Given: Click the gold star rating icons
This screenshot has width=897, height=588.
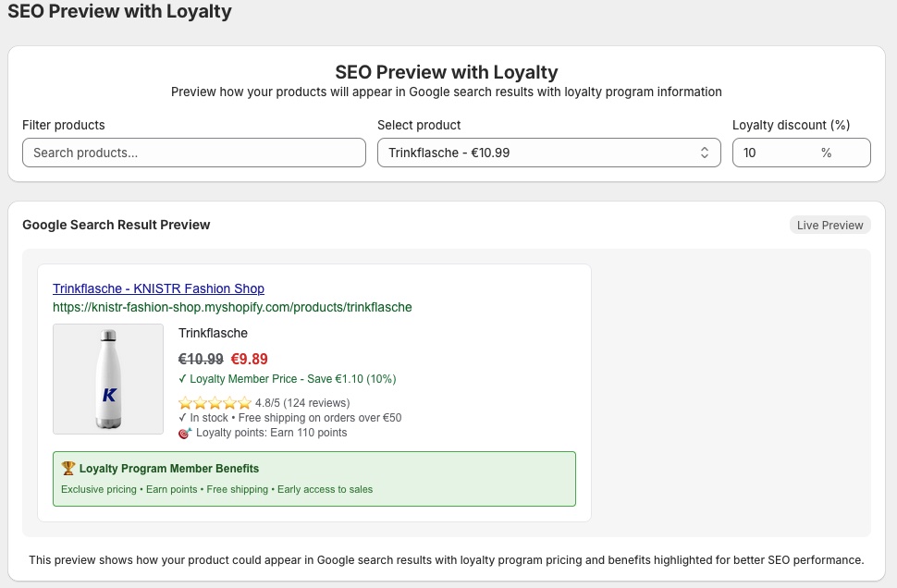Looking at the screenshot, I should (x=215, y=403).
